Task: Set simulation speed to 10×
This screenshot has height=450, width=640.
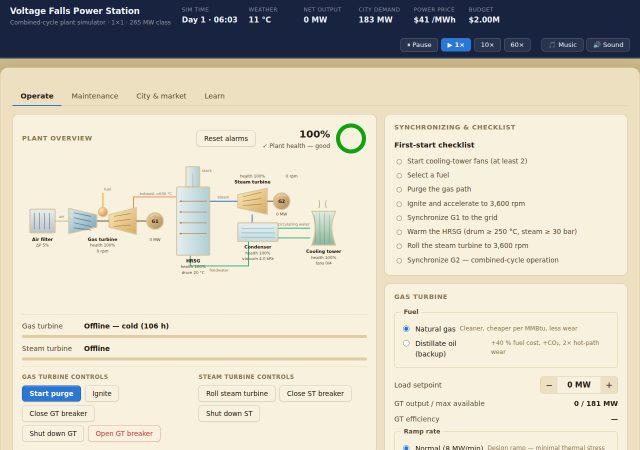Action: pos(487,45)
